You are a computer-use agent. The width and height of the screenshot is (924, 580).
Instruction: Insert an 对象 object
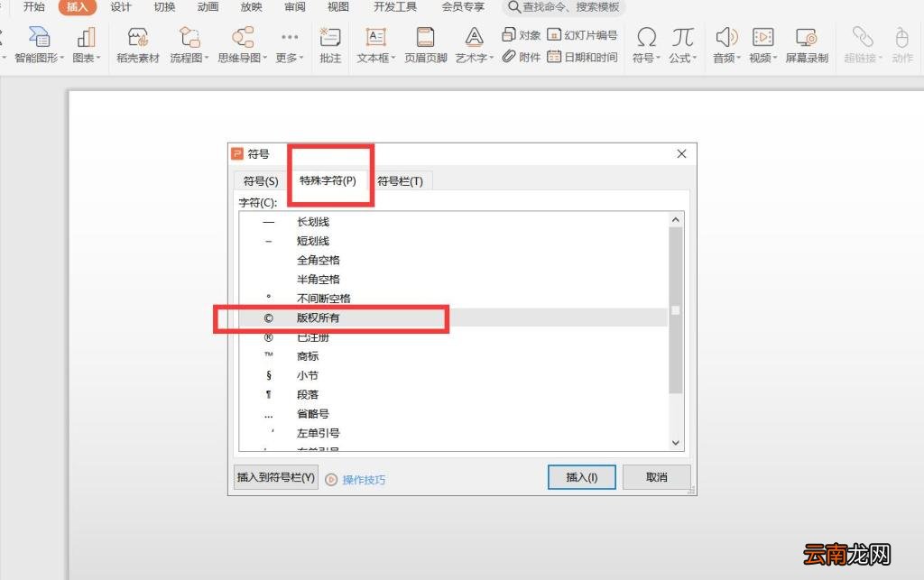pyautogui.click(x=521, y=35)
